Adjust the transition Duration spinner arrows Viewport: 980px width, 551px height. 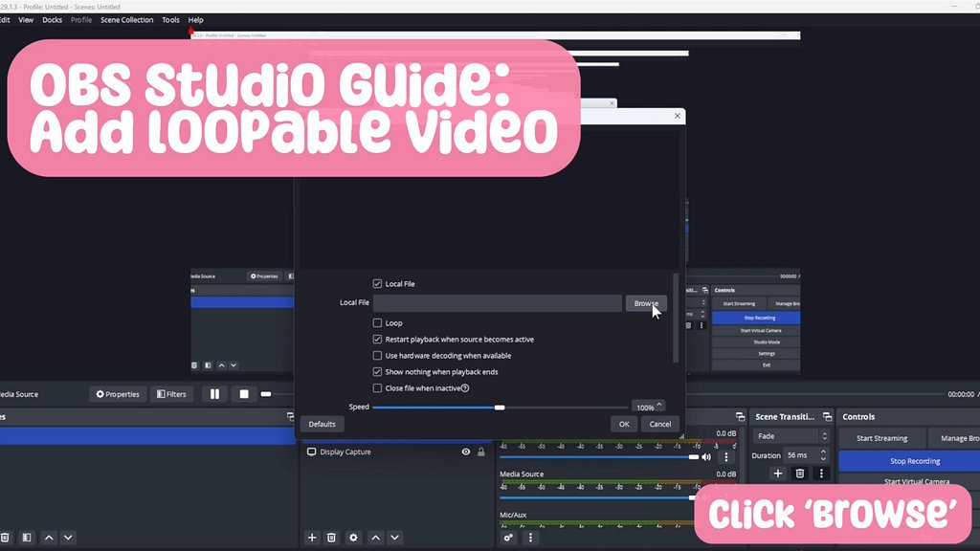(x=823, y=455)
